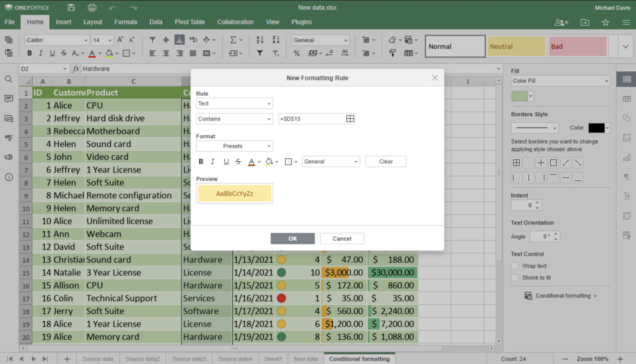Enable Shrink to fit
636x364 pixels.
click(515, 278)
